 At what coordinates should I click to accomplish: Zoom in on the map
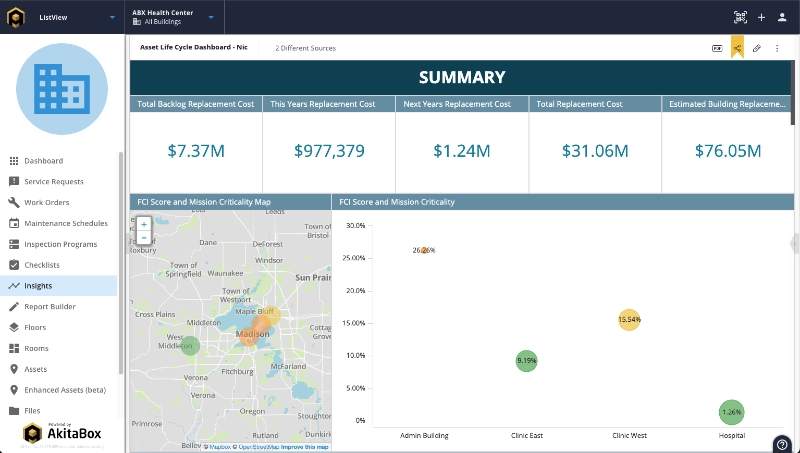click(144, 225)
